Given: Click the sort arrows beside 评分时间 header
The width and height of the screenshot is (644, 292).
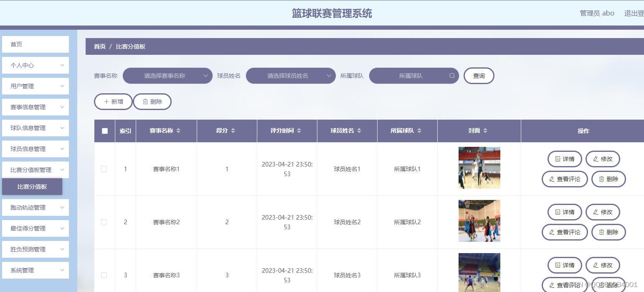Looking at the screenshot, I should pos(298,131).
